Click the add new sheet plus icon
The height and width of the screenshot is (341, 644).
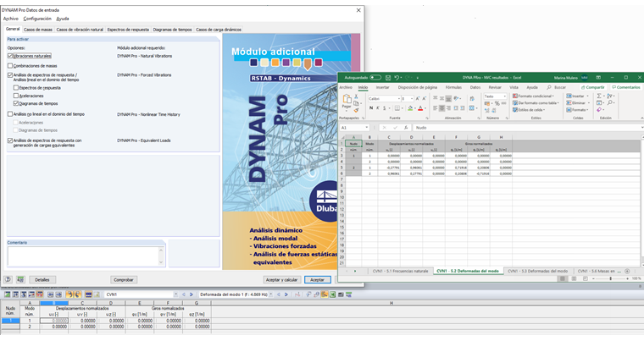627,272
